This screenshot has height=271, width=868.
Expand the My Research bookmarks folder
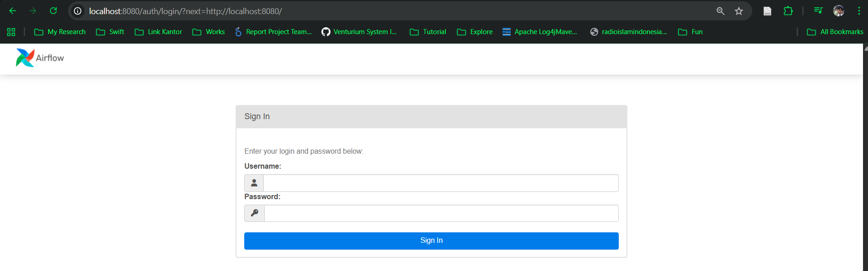60,32
